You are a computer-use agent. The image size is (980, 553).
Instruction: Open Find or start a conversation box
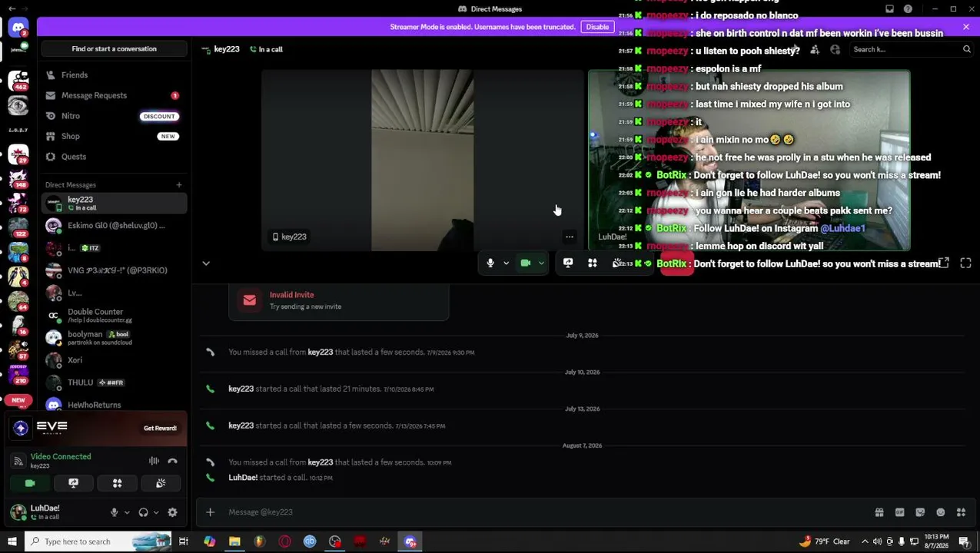click(x=114, y=49)
